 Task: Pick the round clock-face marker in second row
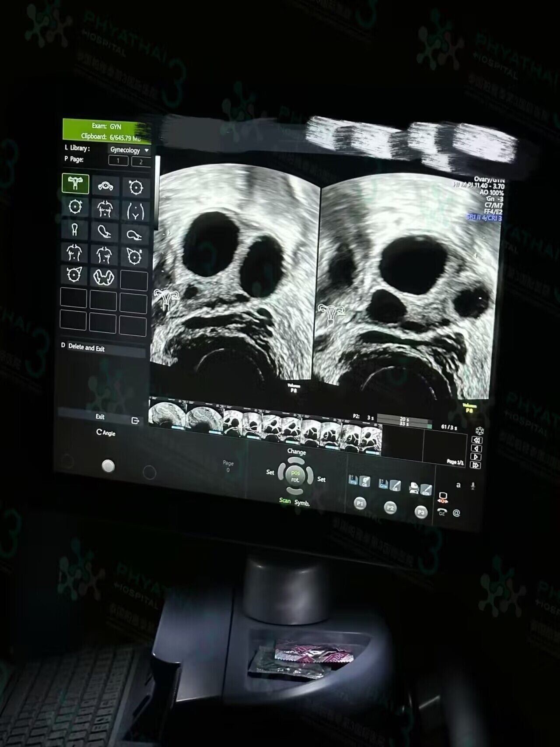pos(75,206)
